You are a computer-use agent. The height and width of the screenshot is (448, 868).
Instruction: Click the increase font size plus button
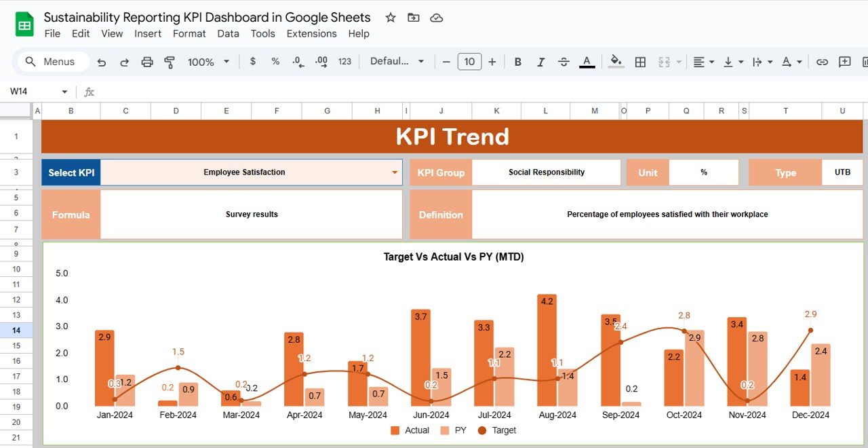pyautogui.click(x=492, y=62)
